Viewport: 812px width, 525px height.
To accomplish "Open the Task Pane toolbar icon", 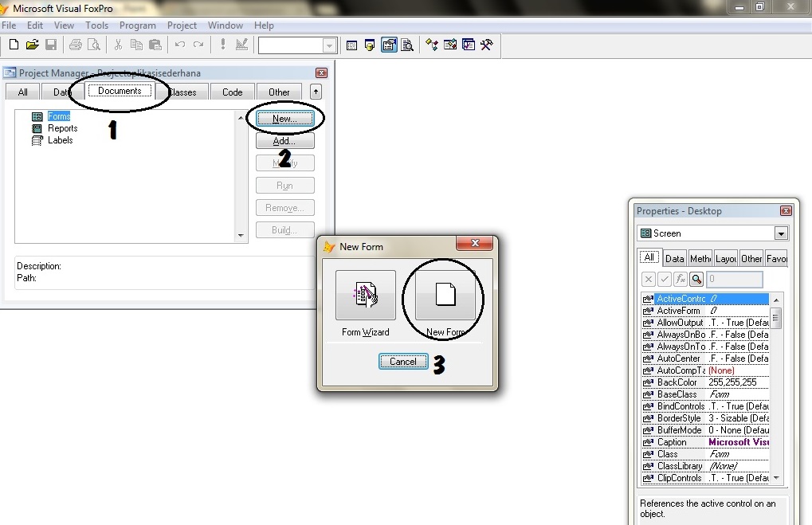I will [469, 45].
